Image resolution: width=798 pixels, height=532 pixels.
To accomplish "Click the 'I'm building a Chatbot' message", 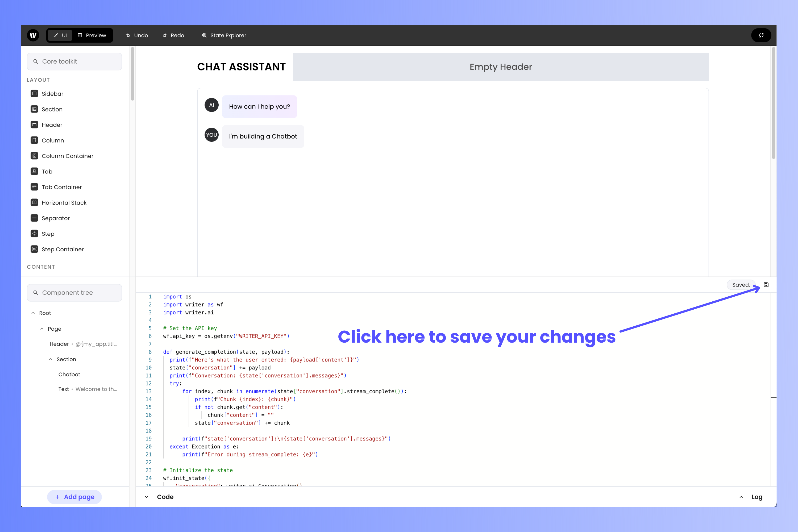I will coord(263,136).
